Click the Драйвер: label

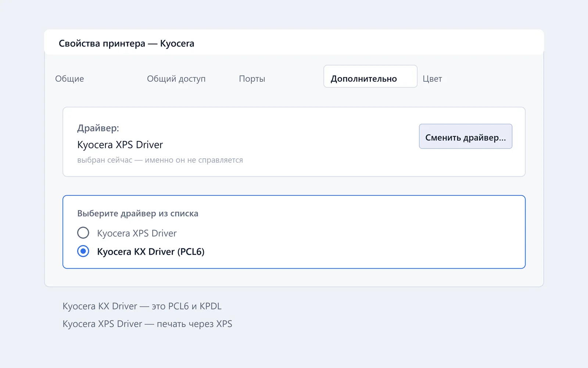(98, 128)
